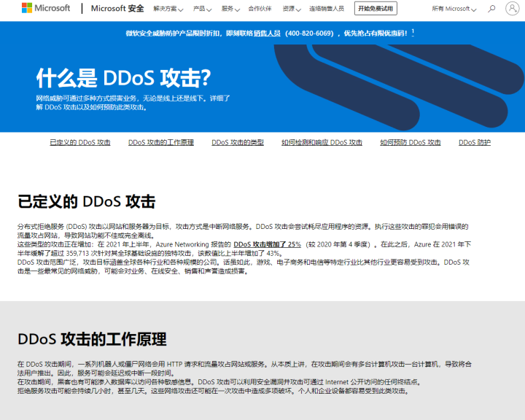Jump to DDoS 攻击的工作原理 section

click(161, 142)
